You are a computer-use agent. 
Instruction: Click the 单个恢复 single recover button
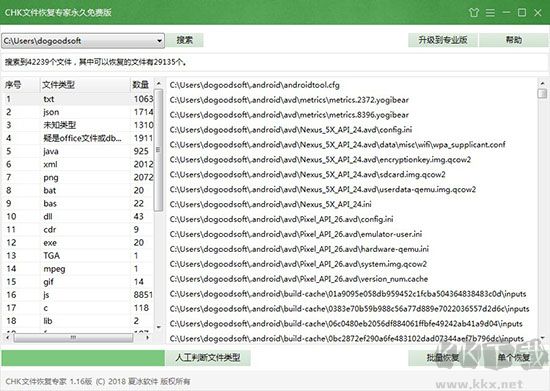[514, 358]
